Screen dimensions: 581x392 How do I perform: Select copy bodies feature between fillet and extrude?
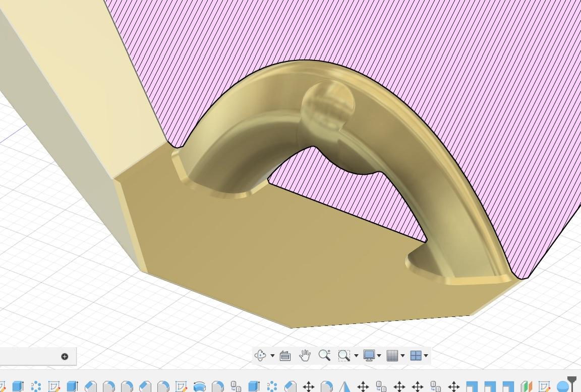coord(236,386)
